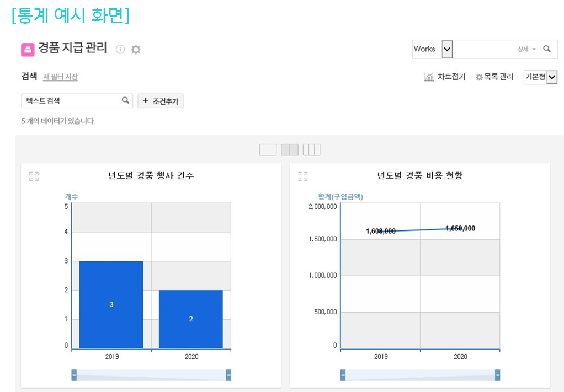Screen dimensions: 564x392
Task: Click right range handle under line chart
Action: click(x=497, y=375)
